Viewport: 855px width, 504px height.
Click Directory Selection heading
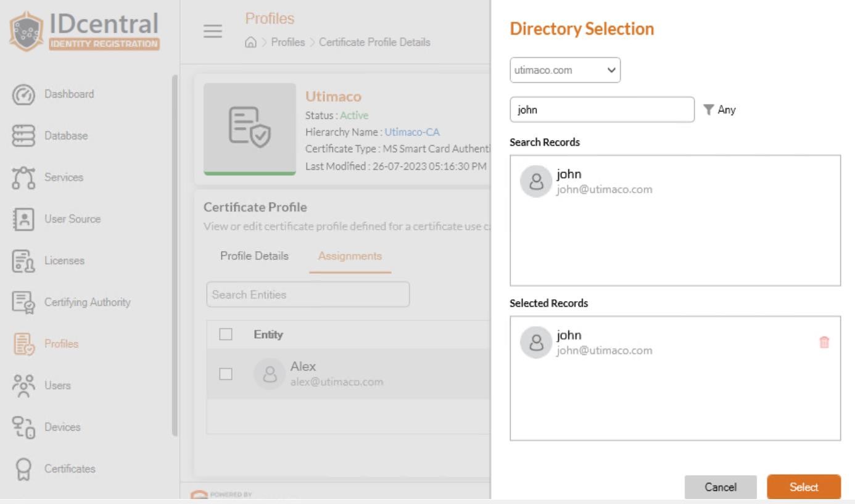[582, 28]
